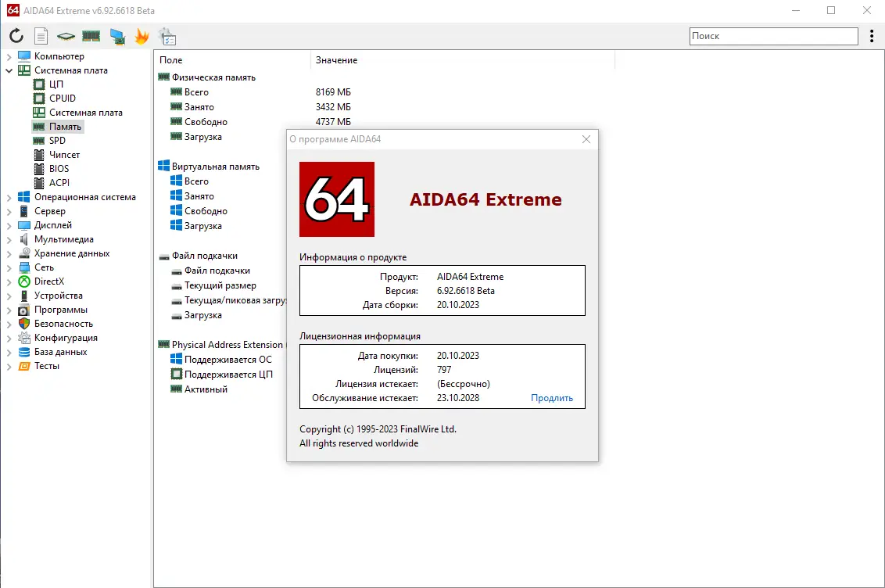This screenshot has width=885, height=588.
Task: Click the motherboard chip toolbar icon
Action: [66, 36]
